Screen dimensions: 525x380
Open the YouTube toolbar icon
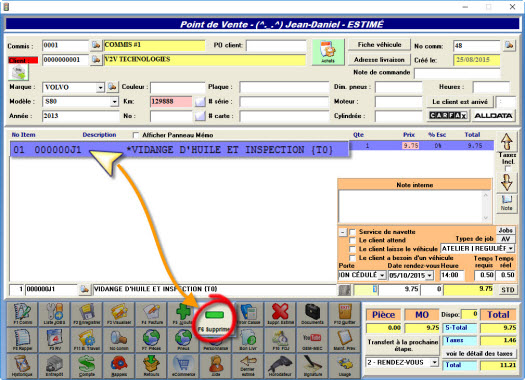312,340
